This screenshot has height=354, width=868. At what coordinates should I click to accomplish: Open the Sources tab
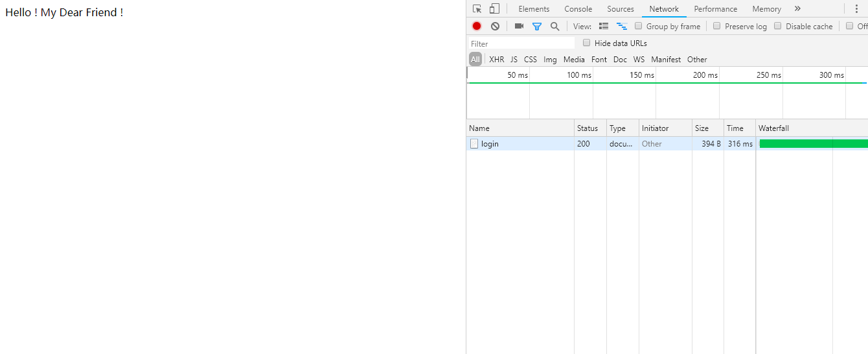click(621, 9)
